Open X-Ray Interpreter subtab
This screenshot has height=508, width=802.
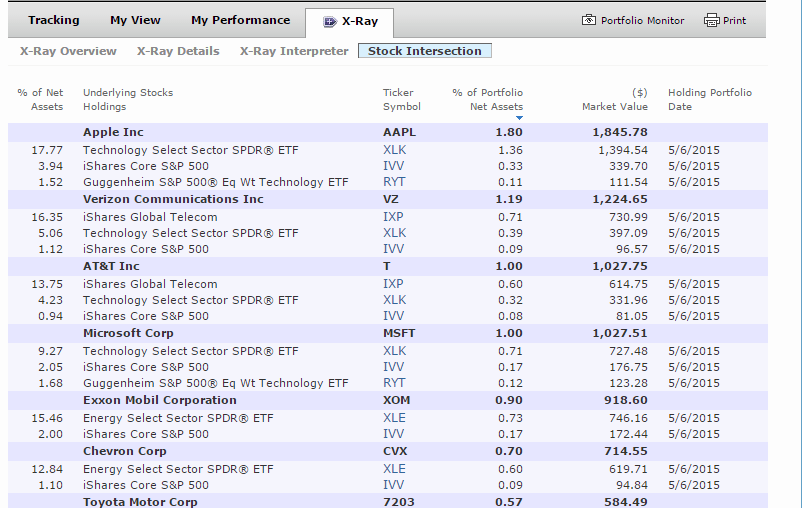pyautogui.click(x=294, y=51)
